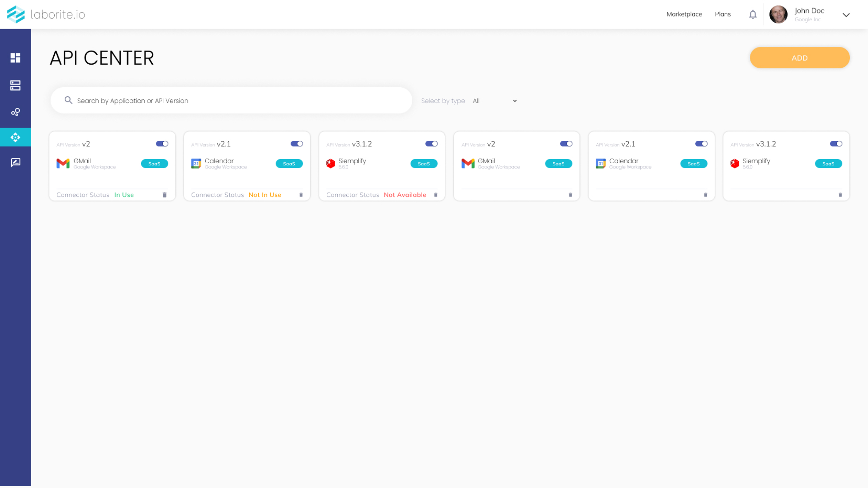868x488 pixels.
Task: Toggle the first Calendar v2.1 switch
Action: pos(297,144)
